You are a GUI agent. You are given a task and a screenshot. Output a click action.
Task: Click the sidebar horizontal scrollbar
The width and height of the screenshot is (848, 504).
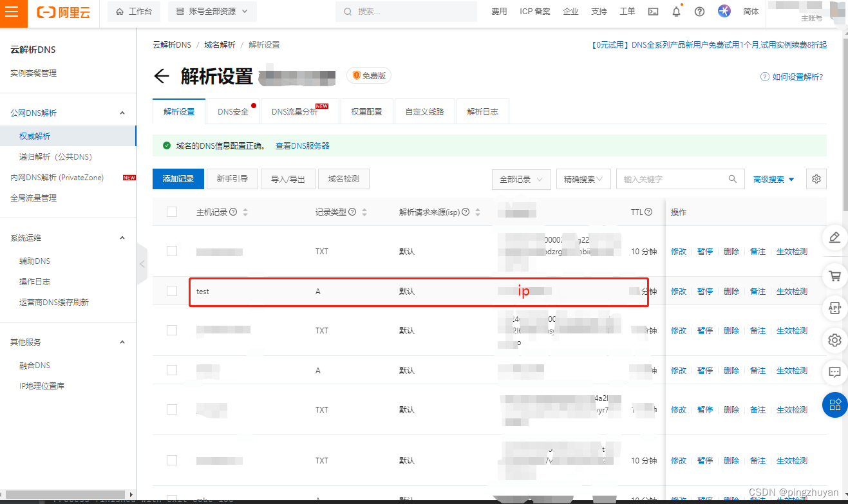point(64,494)
